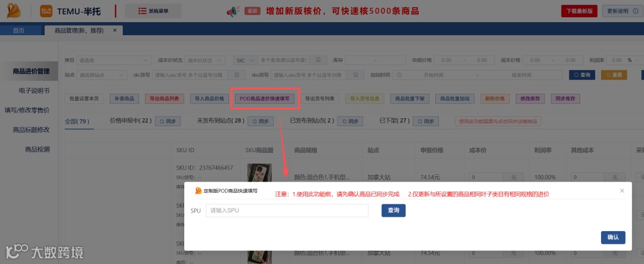Click the phone case SKU thumbnail image
Screen dimensions: 644x264
(x=259, y=173)
